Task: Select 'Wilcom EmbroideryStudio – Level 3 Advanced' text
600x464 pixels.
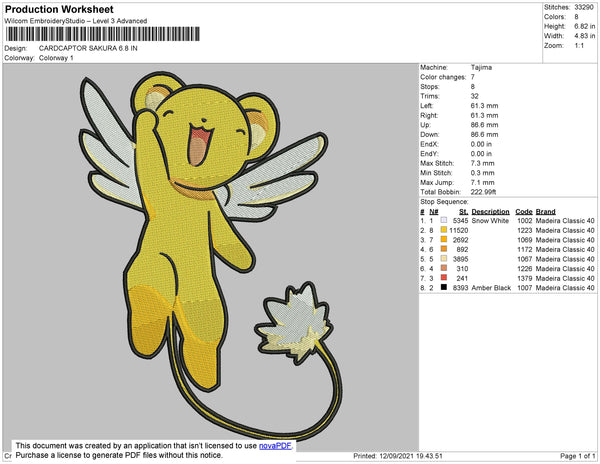Action: 76,21
